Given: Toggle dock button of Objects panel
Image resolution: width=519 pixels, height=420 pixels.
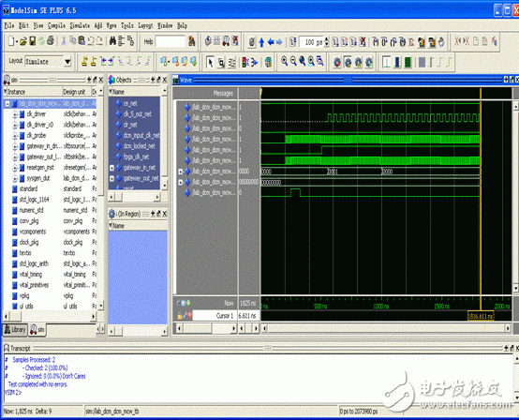Looking at the screenshot, I should click(x=158, y=80).
